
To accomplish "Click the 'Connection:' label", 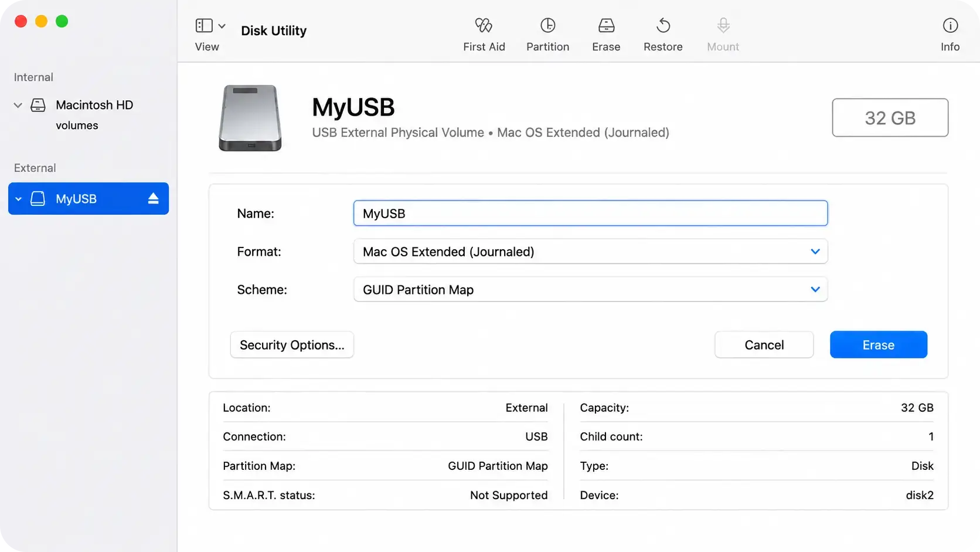I will pyautogui.click(x=254, y=436).
